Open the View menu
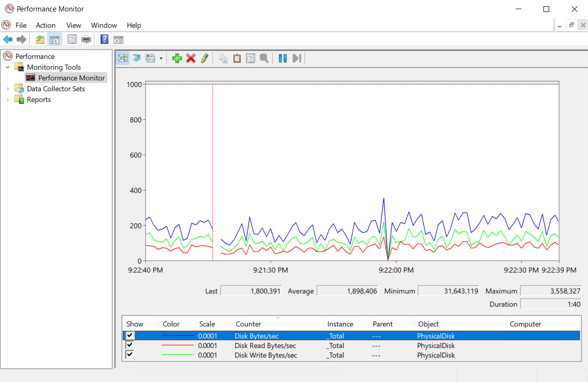This screenshot has height=382, width=588. pos(74,25)
